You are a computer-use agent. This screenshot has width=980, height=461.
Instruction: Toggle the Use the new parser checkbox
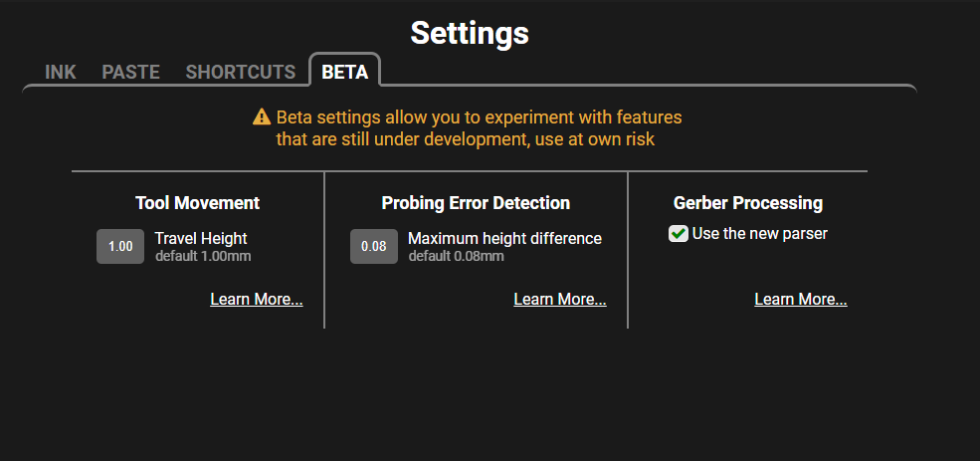(679, 234)
